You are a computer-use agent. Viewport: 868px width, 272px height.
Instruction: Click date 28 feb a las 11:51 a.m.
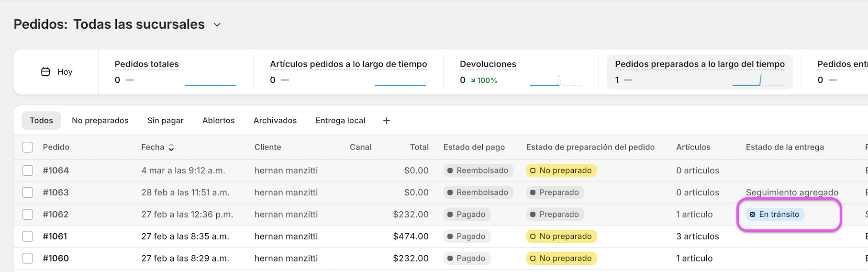click(x=185, y=193)
